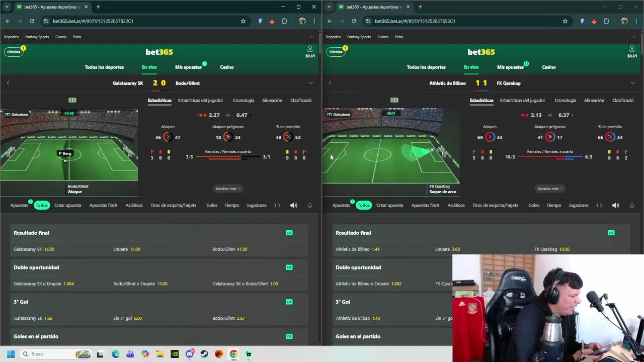Reload page in left Chrome window

(32, 21)
